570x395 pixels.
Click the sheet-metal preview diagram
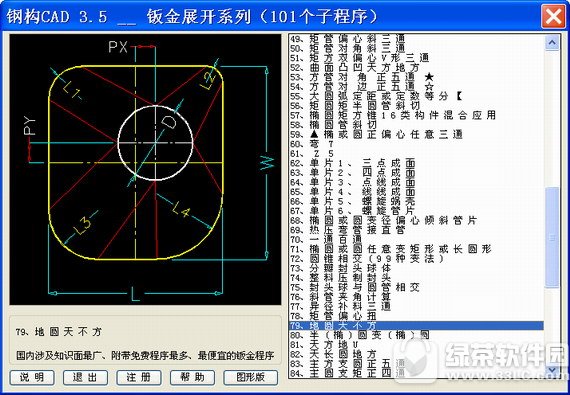point(145,170)
